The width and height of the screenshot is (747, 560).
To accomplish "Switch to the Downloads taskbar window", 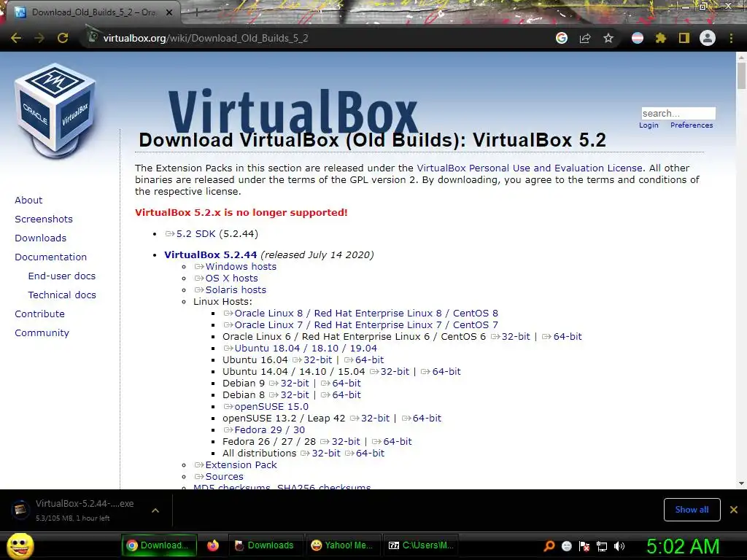I will [x=265, y=545].
